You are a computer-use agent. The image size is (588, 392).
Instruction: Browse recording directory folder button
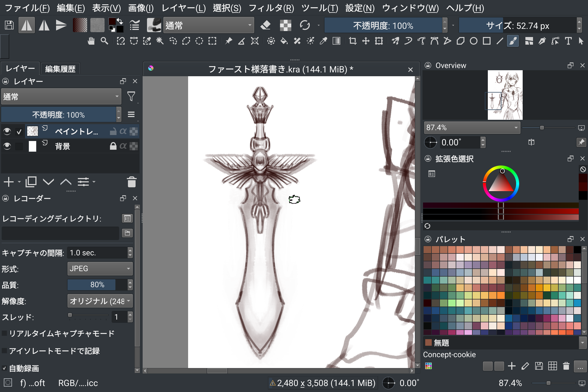coord(127,233)
